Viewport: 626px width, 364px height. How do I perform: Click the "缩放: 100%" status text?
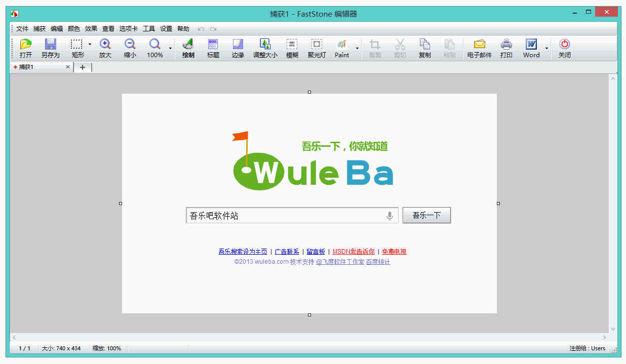pyautogui.click(x=107, y=348)
